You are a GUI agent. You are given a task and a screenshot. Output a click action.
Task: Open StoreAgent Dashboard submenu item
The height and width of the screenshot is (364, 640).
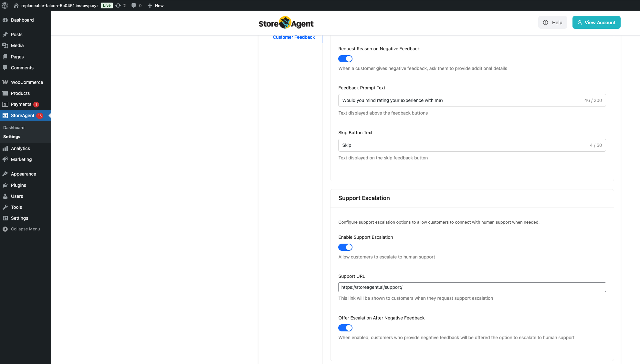point(14,128)
